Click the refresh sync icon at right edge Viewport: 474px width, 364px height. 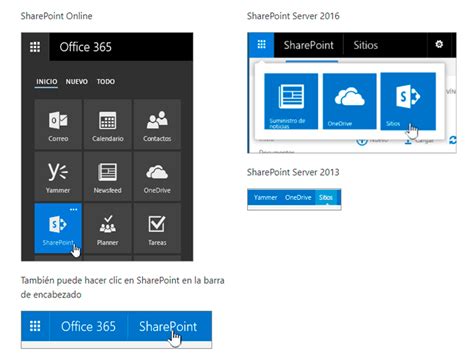pyautogui.click(x=452, y=140)
